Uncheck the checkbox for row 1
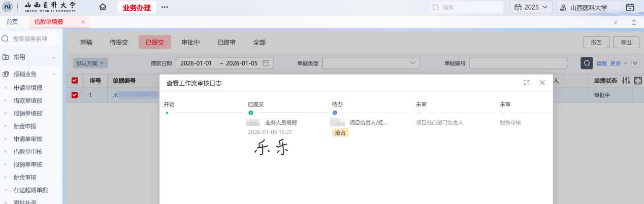This screenshot has height=204, width=644. click(x=75, y=95)
